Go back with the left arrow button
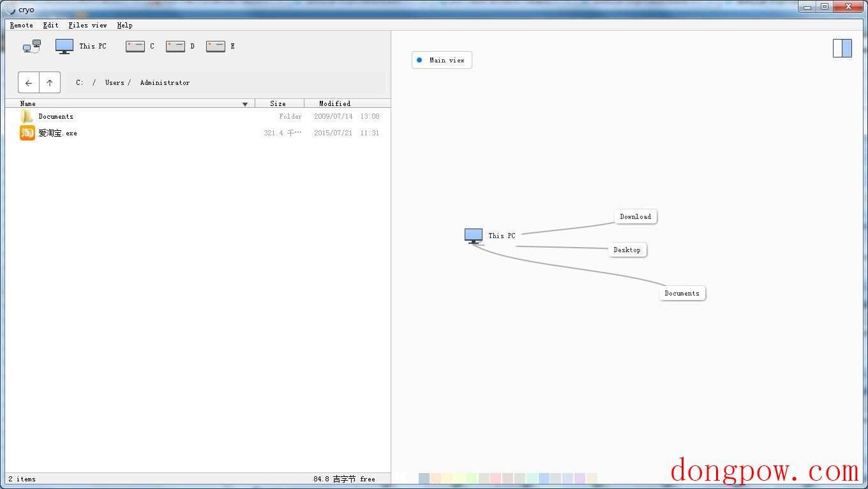This screenshot has width=868, height=489. 29,82
